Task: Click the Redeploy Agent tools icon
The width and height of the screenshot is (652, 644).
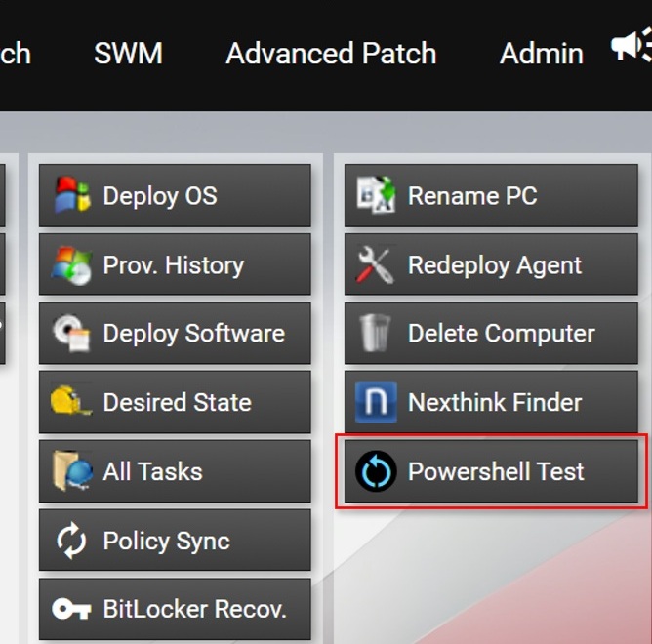Action: coord(375,264)
